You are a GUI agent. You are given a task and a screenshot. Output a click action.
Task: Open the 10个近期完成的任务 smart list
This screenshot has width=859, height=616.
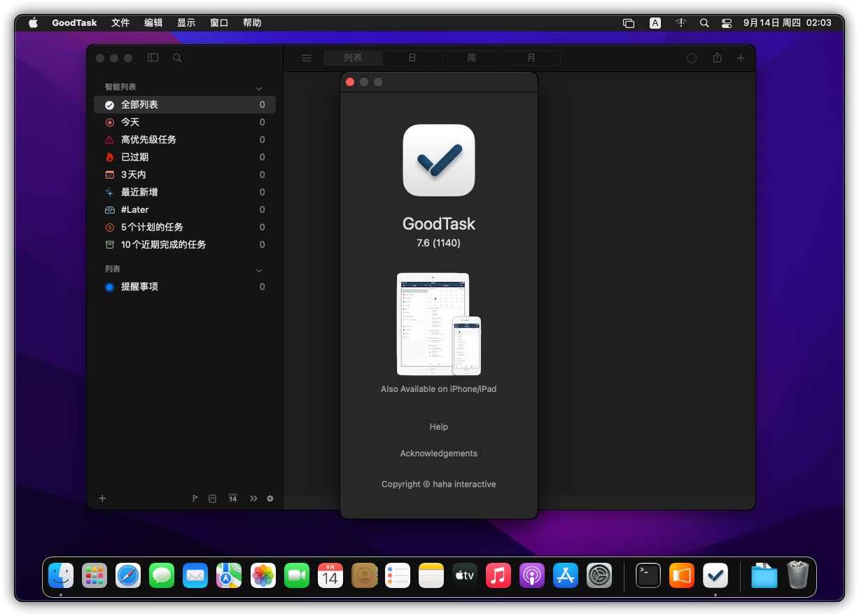pos(185,245)
